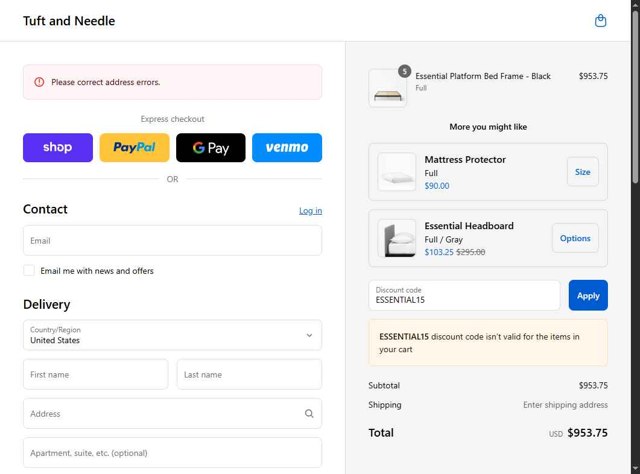Click the address search magnifier icon

coord(309,414)
